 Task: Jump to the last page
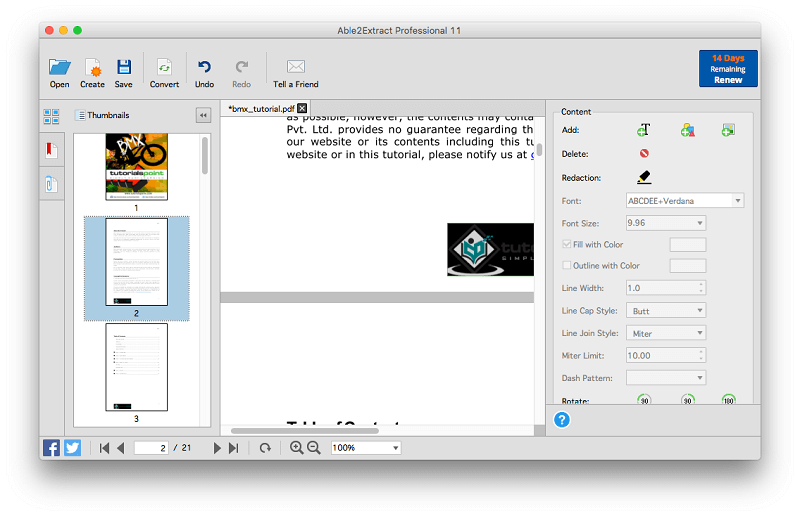[x=234, y=448]
